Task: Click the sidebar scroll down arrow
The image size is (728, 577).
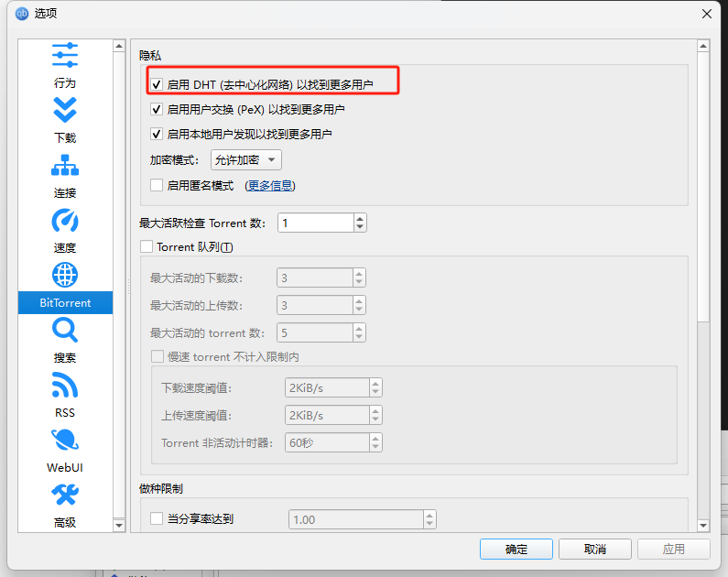Action: coord(119,526)
